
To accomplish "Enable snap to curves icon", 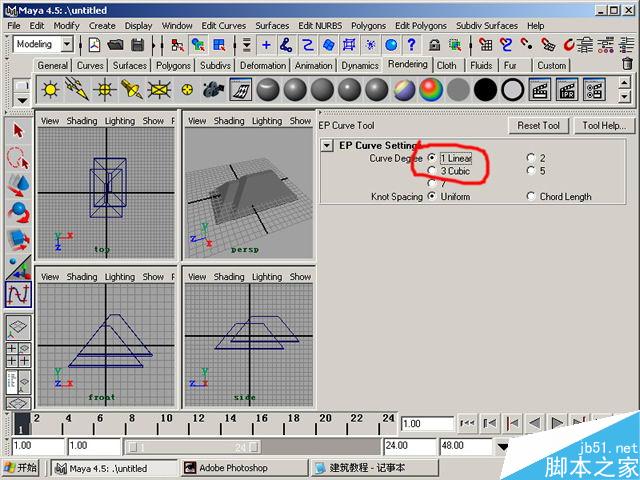I will click(x=506, y=44).
